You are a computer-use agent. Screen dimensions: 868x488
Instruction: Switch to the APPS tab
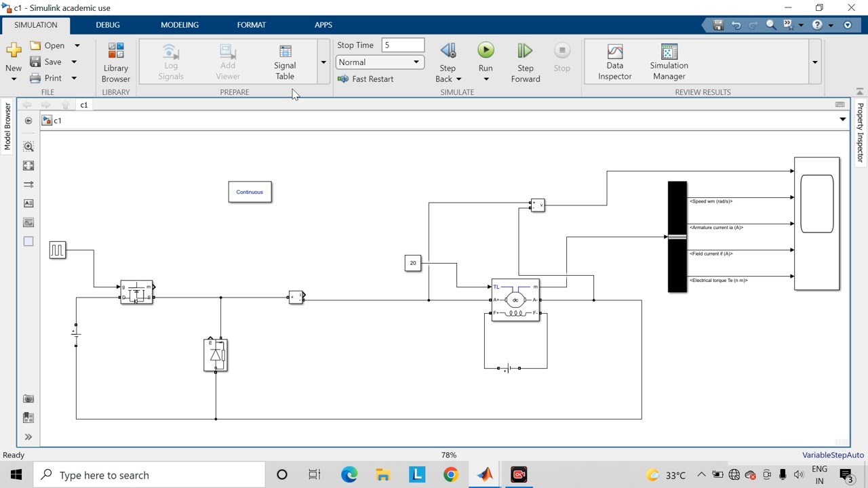click(323, 25)
